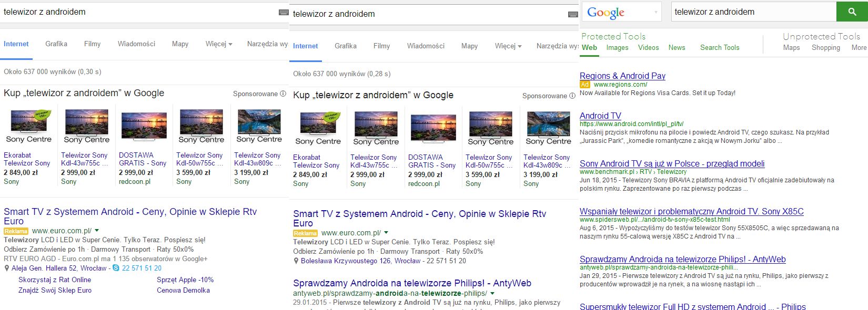Open Smart TV z Systemem Android link in left panel
Image resolution: width=868 pixels, height=310 pixels.
(x=130, y=216)
